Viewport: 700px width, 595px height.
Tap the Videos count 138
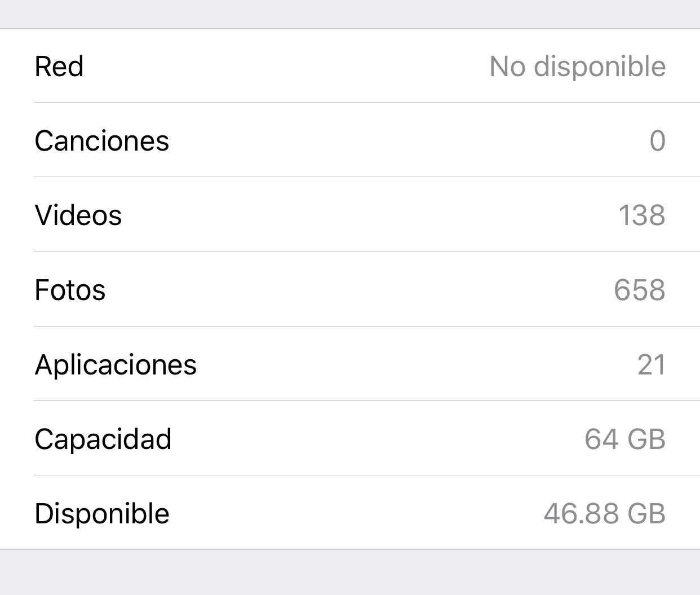pyautogui.click(x=641, y=215)
